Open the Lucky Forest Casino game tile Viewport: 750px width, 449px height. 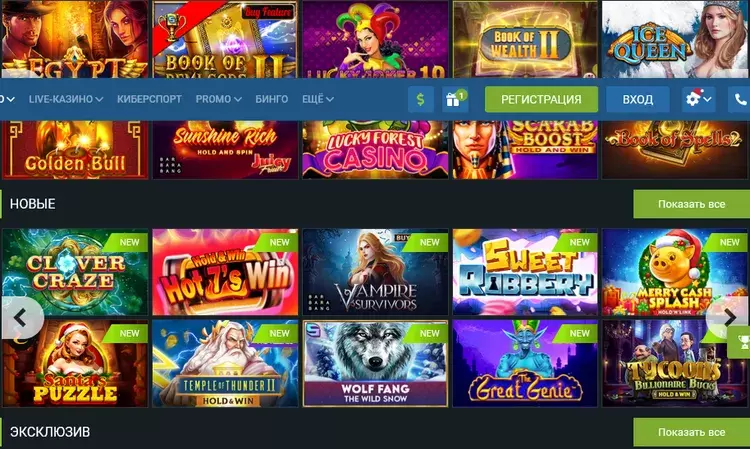click(x=375, y=150)
